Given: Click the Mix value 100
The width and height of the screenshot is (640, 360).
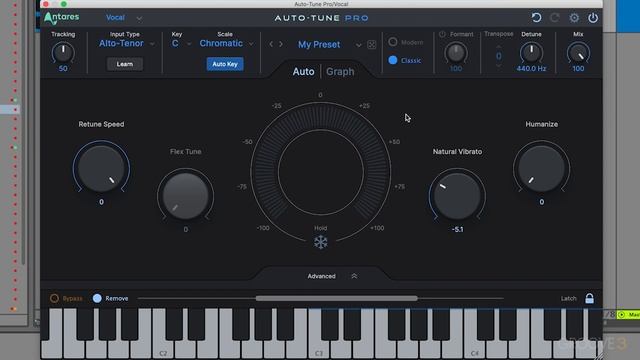Looking at the screenshot, I should 578,69.
